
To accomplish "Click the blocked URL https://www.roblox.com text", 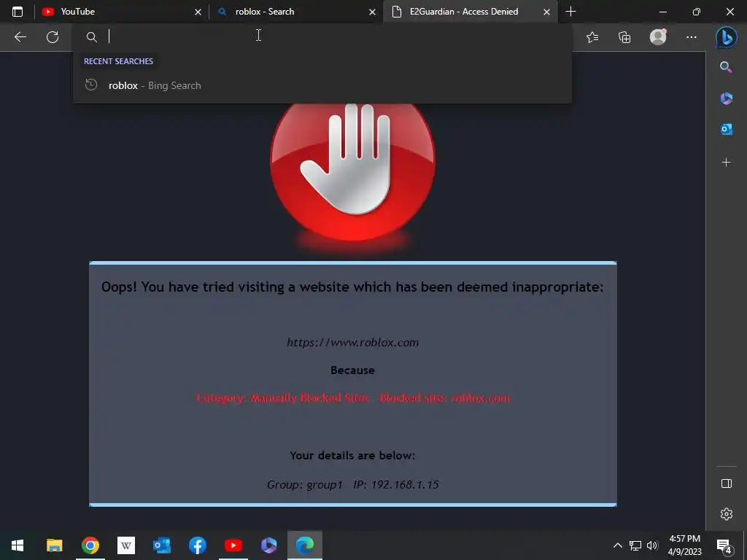I will (352, 343).
